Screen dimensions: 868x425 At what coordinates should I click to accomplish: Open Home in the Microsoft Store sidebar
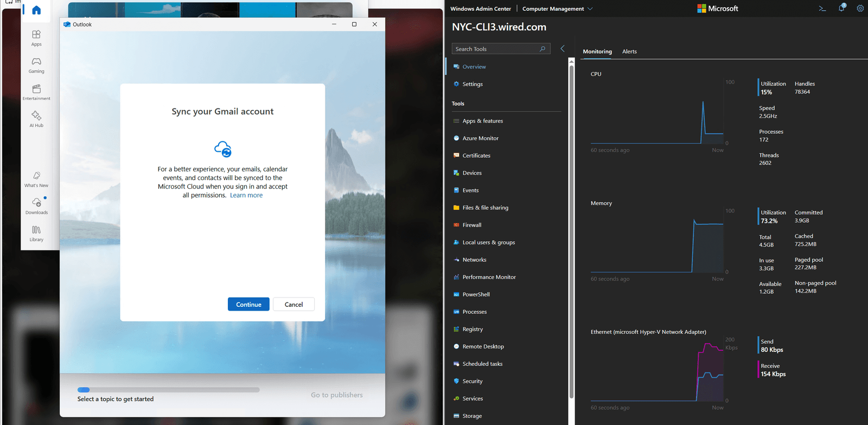tap(36, 10)
